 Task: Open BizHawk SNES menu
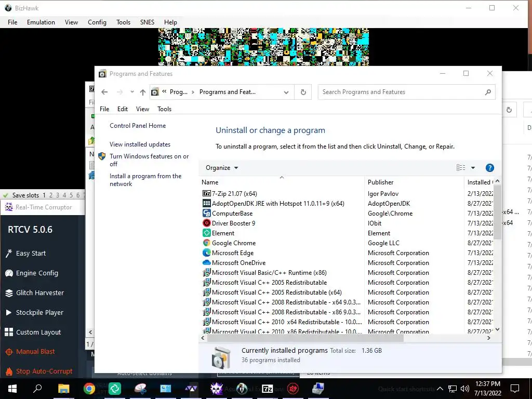[x=147, y=22]
